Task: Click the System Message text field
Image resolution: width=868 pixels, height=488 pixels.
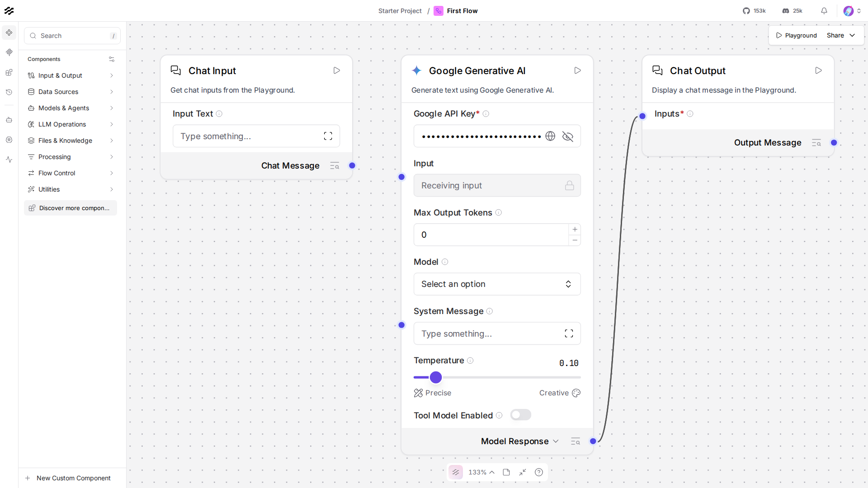Action: coord(497,333)
